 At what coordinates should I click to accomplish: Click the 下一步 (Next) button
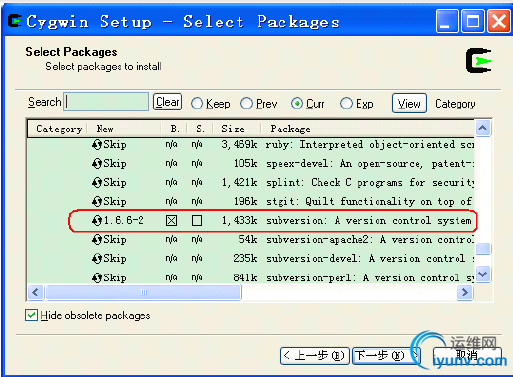(386, 356)
